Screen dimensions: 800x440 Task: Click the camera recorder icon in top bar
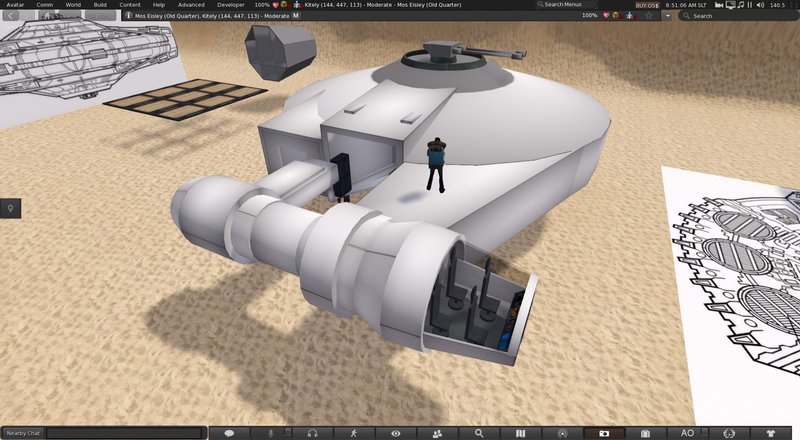[719, 5]
